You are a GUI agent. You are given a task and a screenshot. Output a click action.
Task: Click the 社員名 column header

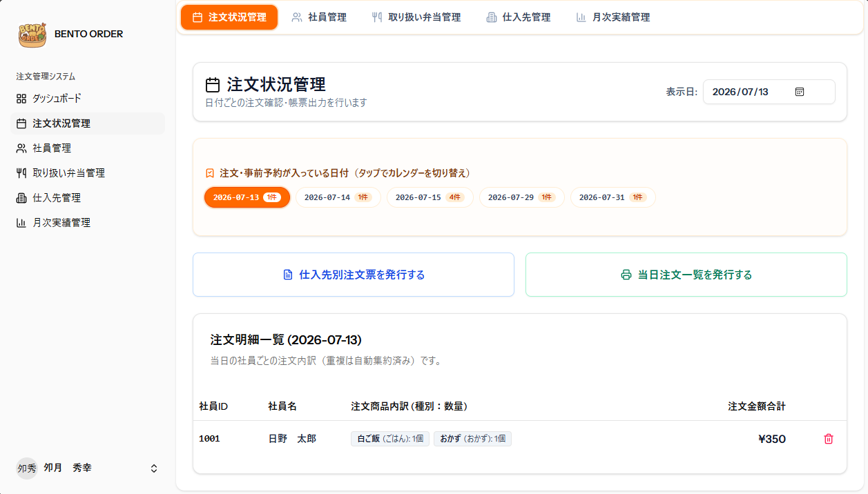pos(282,406)
